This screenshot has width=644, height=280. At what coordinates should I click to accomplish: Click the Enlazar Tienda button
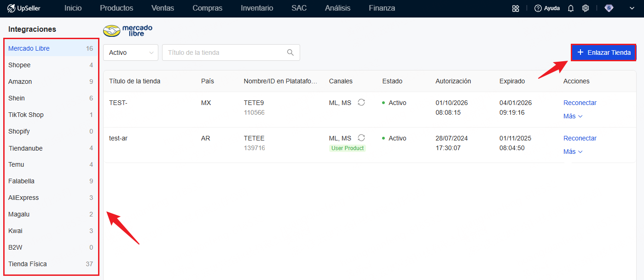tap(604, 52)
